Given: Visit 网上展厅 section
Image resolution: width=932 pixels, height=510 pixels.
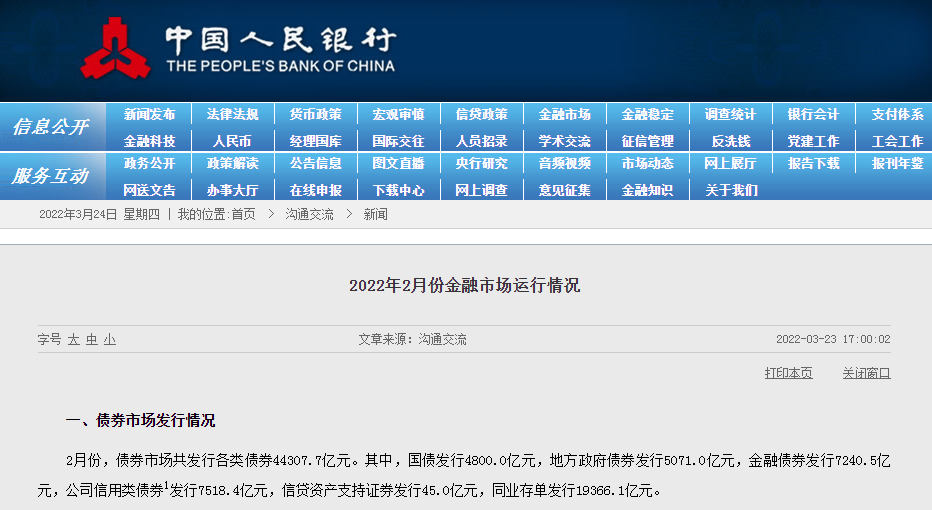Looking at the screenshot, I should pyautogui.click(x=731, y=163).
